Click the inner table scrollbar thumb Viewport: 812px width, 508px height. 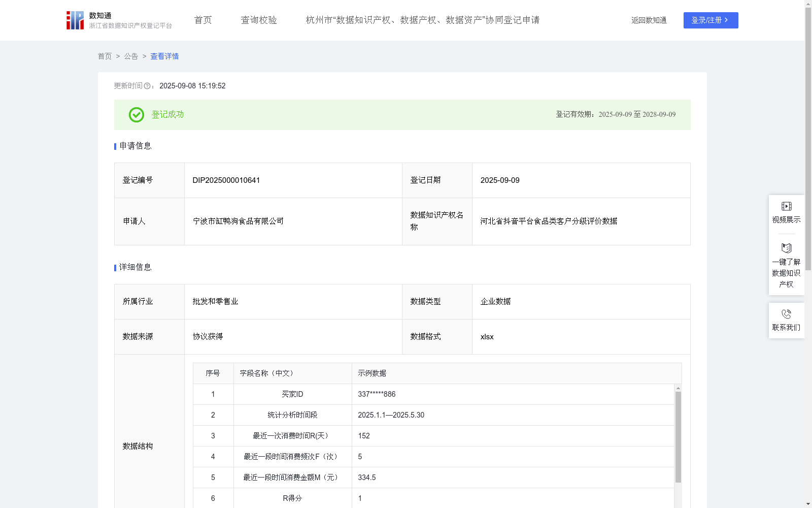click(x=678, y=437)
